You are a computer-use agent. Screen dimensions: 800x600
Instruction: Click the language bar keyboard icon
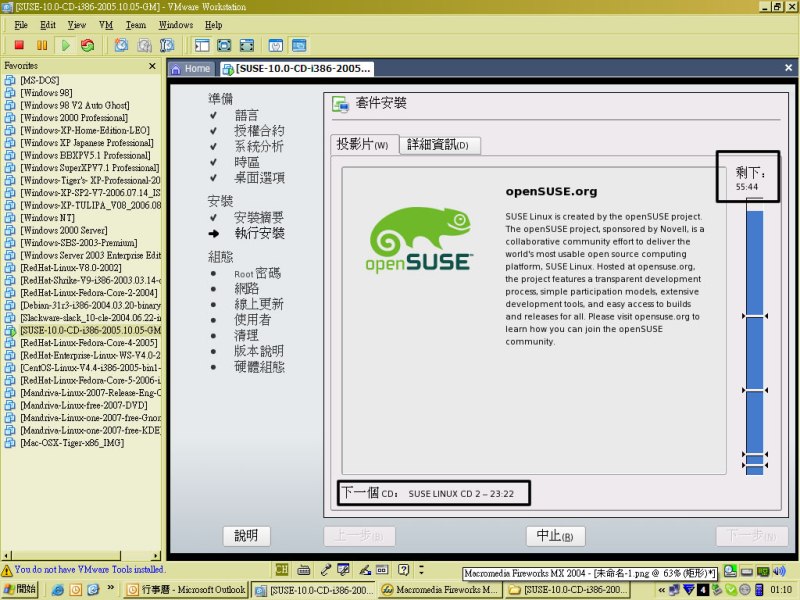point(304,569)
